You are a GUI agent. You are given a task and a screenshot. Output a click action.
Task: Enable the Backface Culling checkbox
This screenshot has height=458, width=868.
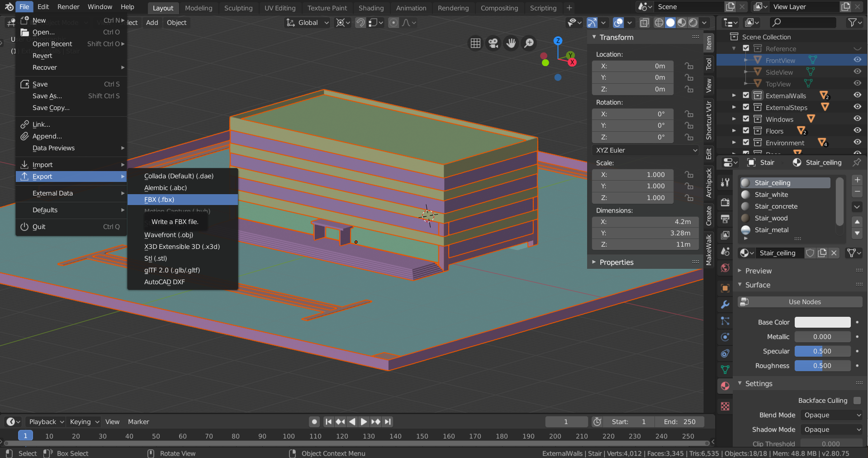857,401
